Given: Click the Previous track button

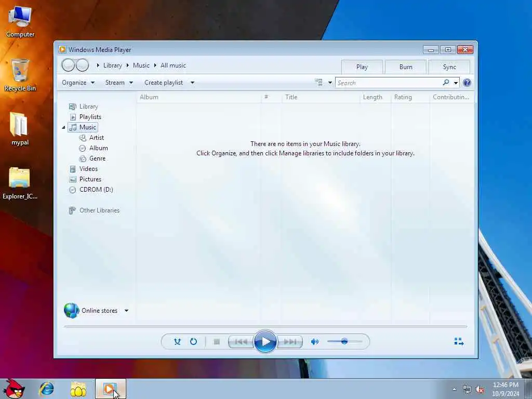Looking at the screenshot, I should (241, 342).
